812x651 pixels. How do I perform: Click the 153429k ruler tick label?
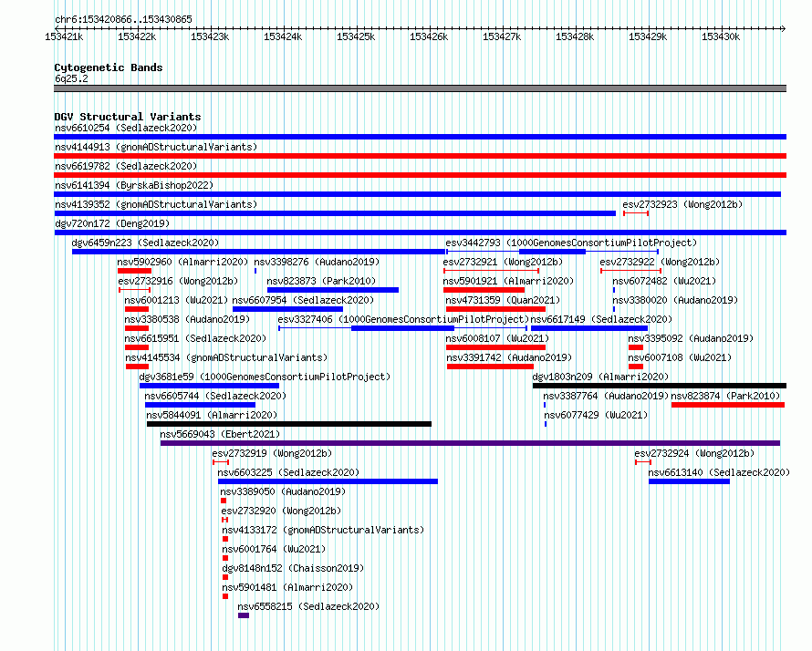click(648, 36)
